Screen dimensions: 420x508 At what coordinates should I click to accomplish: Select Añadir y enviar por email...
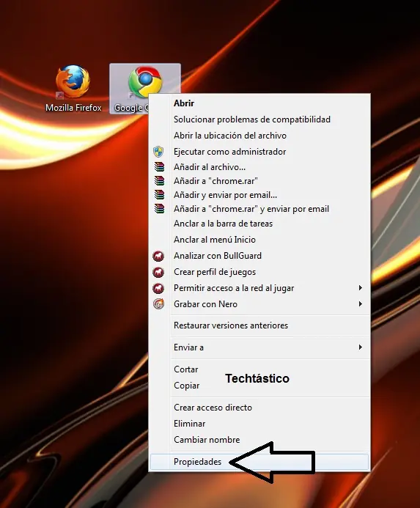[x=259, y=195]
